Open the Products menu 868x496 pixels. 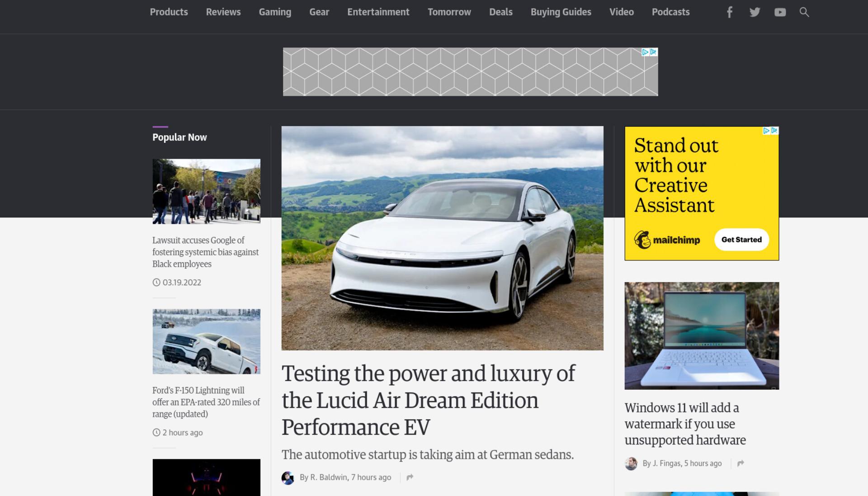click(169, 12)
